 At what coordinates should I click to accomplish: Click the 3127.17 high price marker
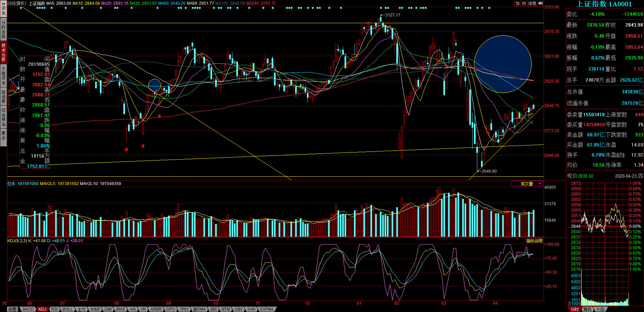pyautogui.click(x=392, y=15)
